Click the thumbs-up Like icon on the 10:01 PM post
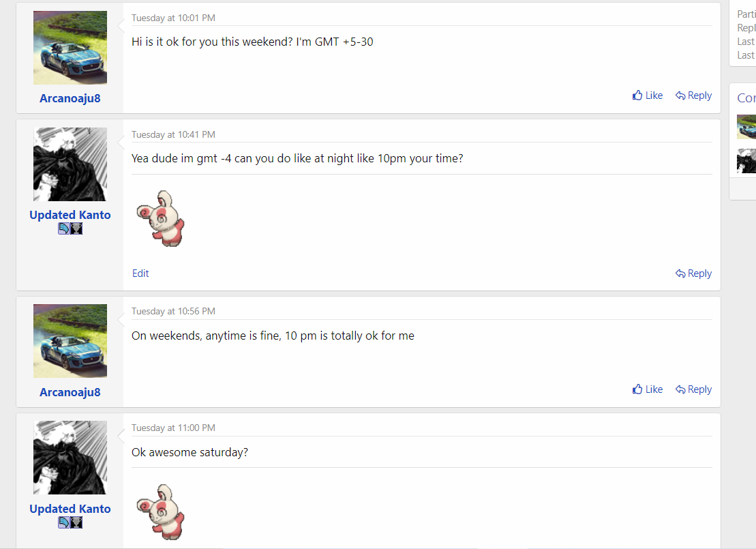Image resolution: width=756 pixels, height=549 pixels. 637,95
